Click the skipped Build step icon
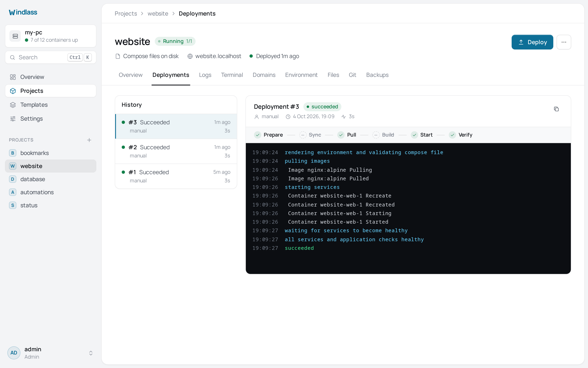 click(376, 135)
